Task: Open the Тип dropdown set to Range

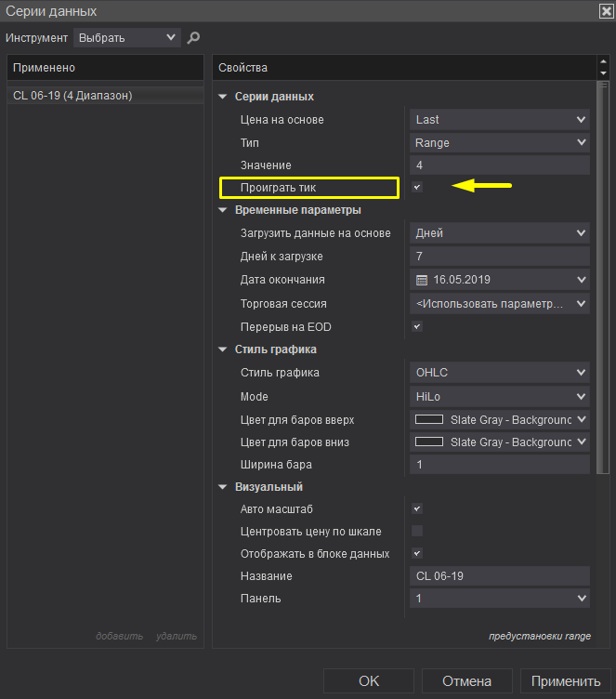Action: coord(500,143)
